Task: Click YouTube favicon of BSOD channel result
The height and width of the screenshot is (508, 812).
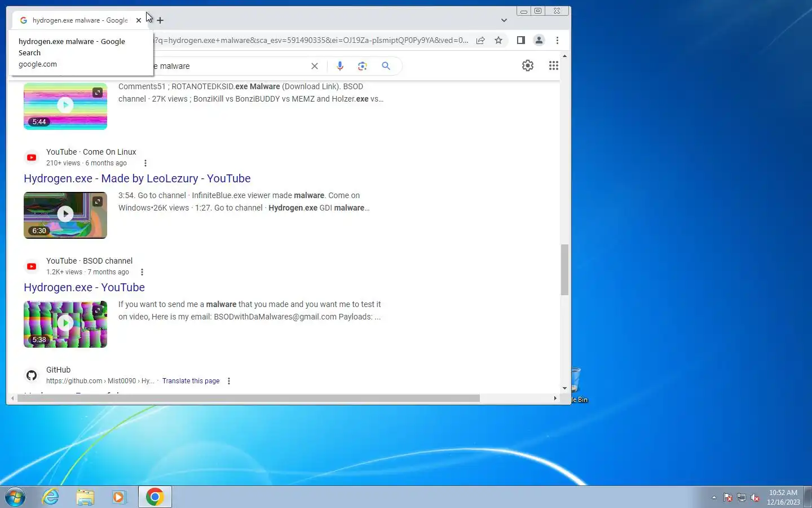Action: [x=32, y=266]
